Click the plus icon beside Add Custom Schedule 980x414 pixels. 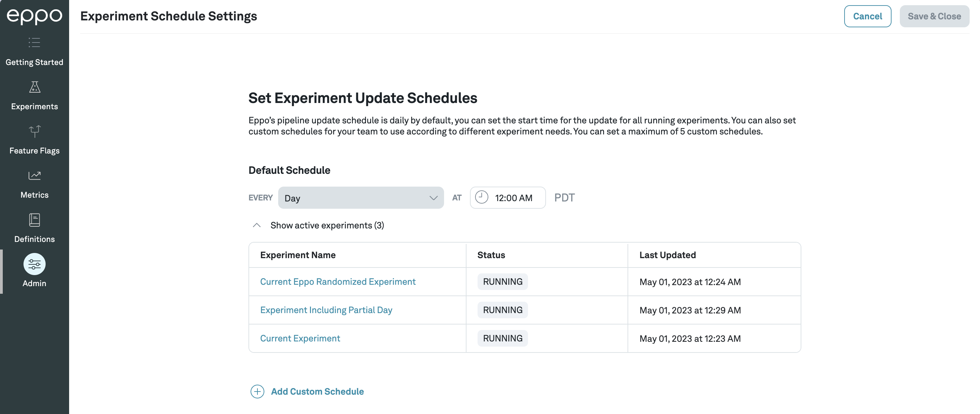pos(257,392)
